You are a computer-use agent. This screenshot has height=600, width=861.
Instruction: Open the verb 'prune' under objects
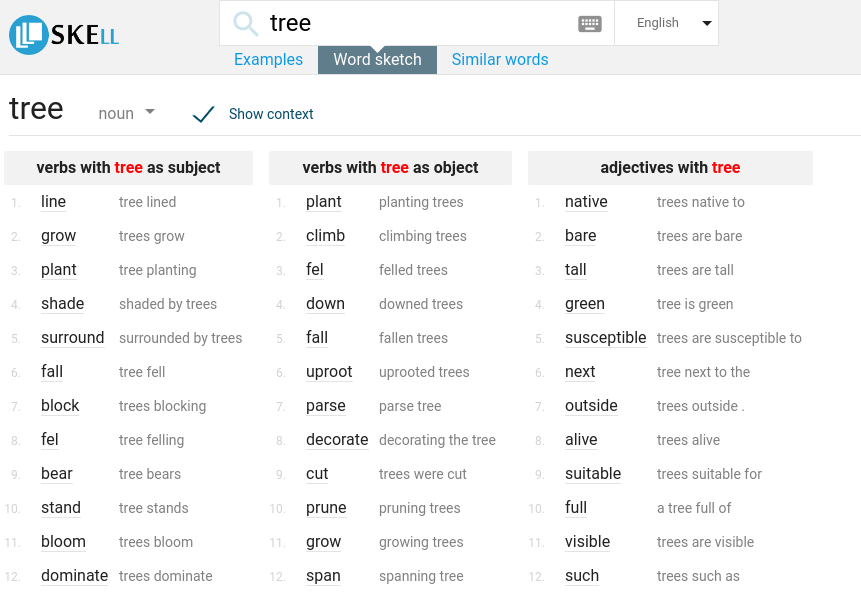click(325, 507)
